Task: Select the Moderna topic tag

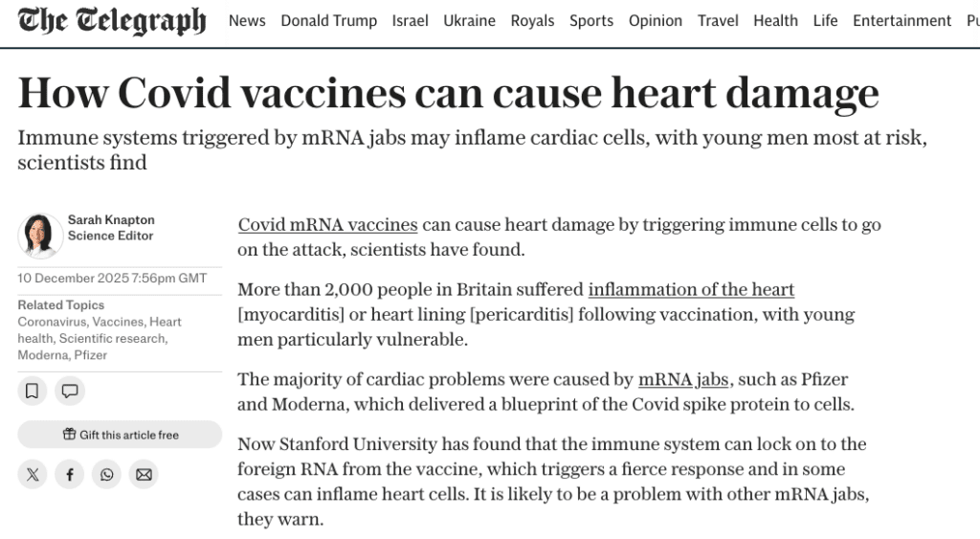Action: tap(44, 355)
